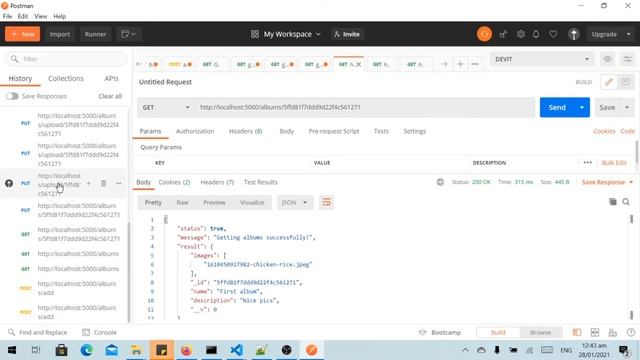Toggle the Save Responses switch
The width and height of the screenshot is (640, 360).
(12, 96)
